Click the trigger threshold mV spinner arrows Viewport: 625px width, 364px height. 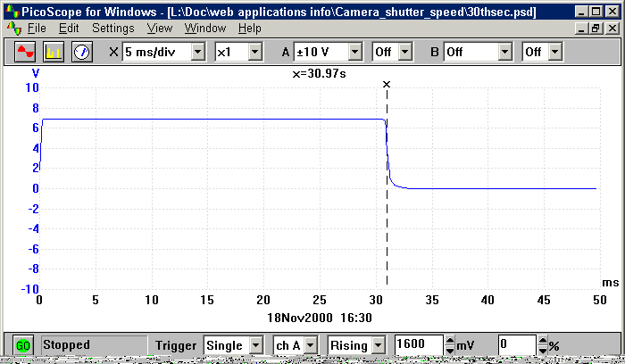click(x=449, y=344)
